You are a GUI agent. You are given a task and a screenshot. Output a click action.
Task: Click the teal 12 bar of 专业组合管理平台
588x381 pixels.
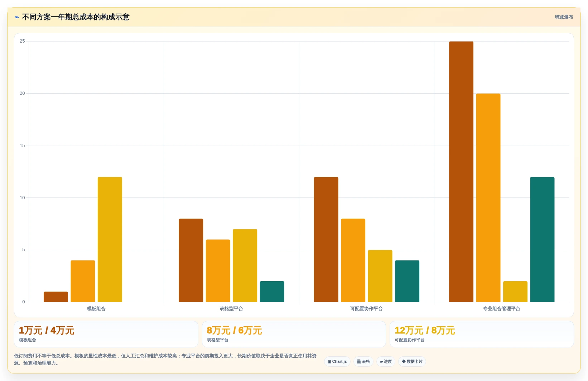pos(543,240)
